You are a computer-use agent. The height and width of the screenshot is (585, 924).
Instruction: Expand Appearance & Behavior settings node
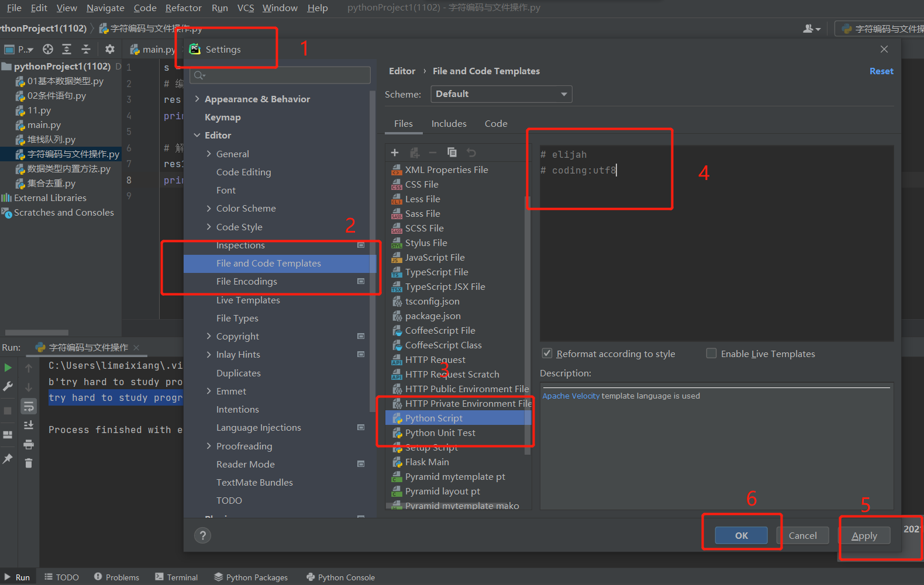pos(197,99)
